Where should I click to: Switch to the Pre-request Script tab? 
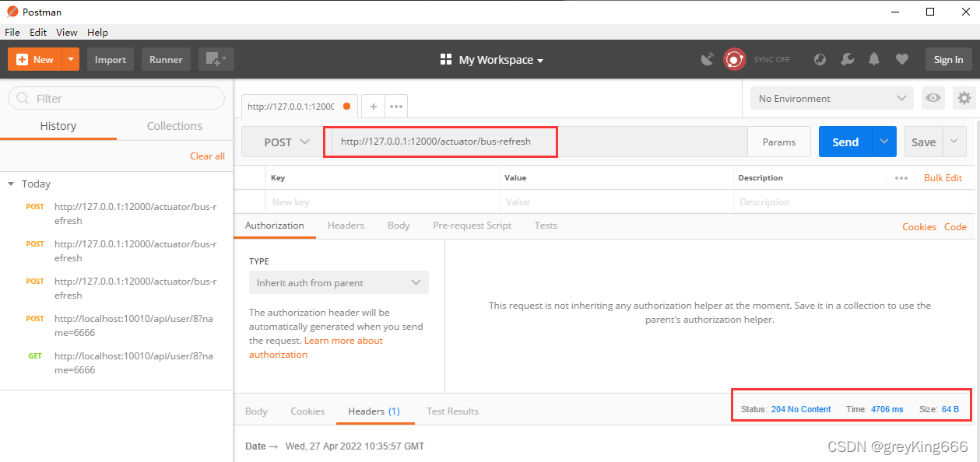[472, 226]
